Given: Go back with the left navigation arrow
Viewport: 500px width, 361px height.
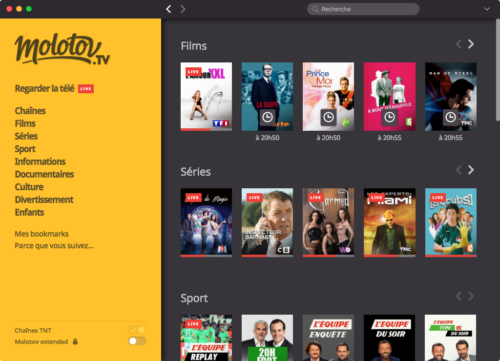Looking at the screenshot, I should [x=169, y=9].
